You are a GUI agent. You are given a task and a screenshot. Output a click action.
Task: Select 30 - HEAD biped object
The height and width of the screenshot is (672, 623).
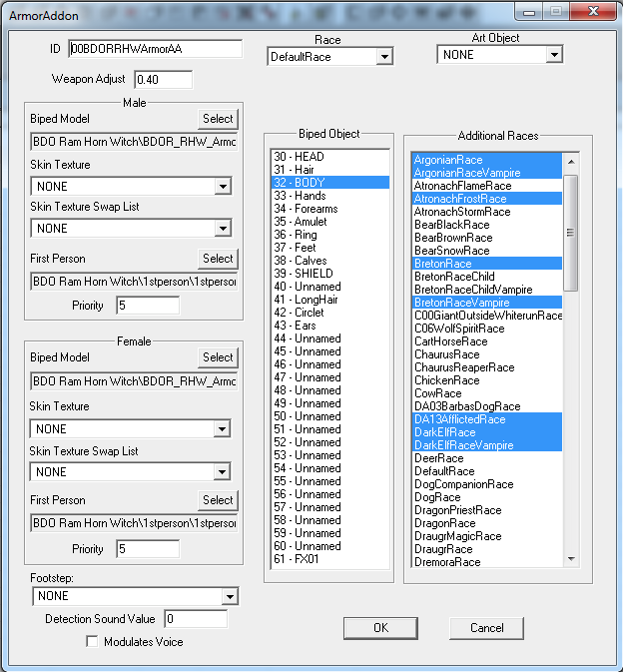click(330, 157)
